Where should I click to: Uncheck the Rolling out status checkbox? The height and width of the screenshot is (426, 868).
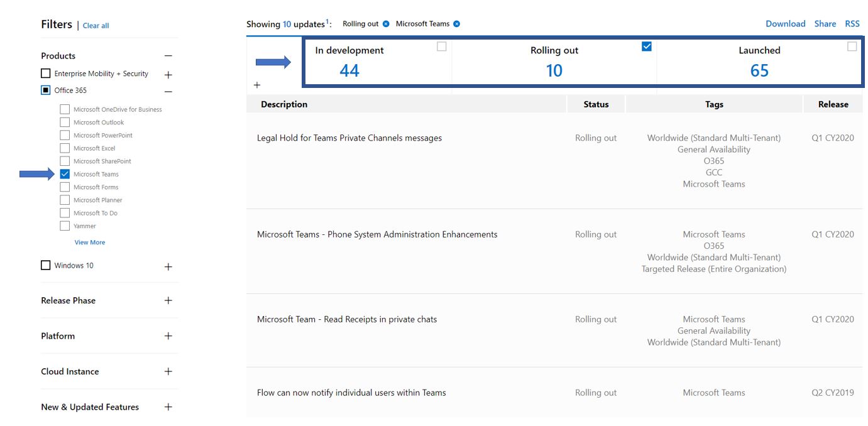[x=646, y=46]
